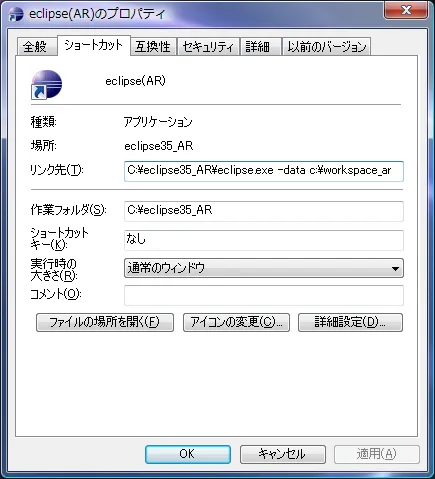This screenshot has width=435, height=479.
Task: Click the 種類 label
Action: (x=44, y=122)
